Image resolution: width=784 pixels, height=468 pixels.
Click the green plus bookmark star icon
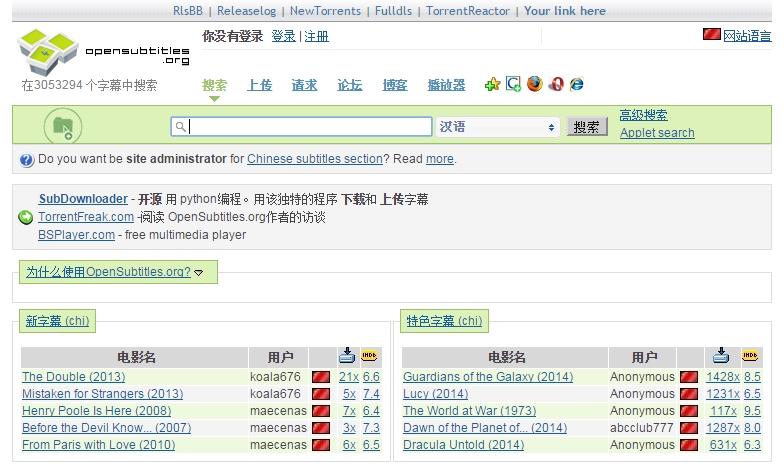pos(492,84)
